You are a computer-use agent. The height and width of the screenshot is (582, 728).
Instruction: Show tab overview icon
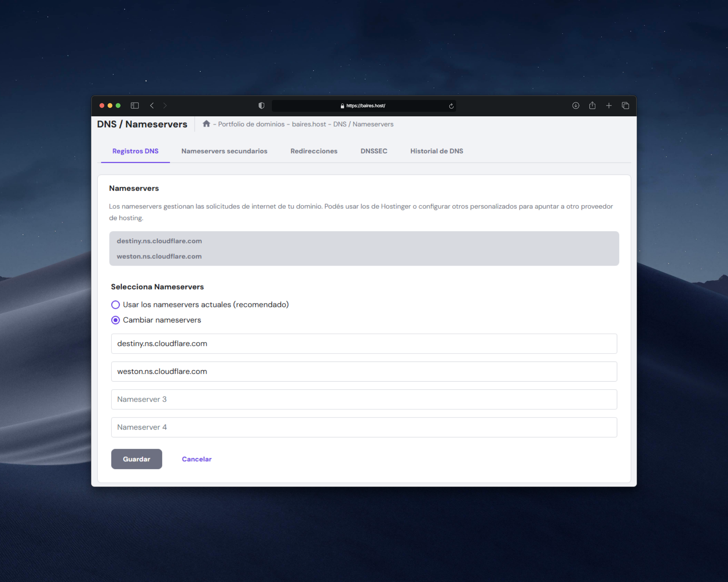[626, 106]
